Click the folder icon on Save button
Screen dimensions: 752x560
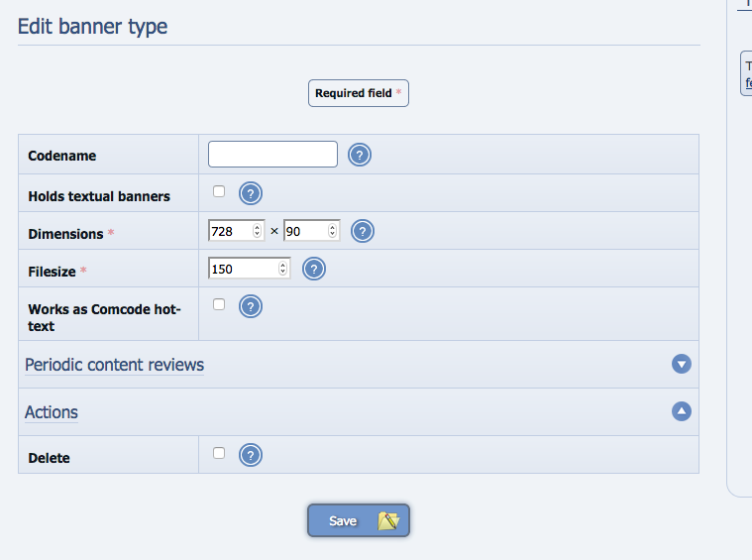pyautogui.click(x=388, y=520)
